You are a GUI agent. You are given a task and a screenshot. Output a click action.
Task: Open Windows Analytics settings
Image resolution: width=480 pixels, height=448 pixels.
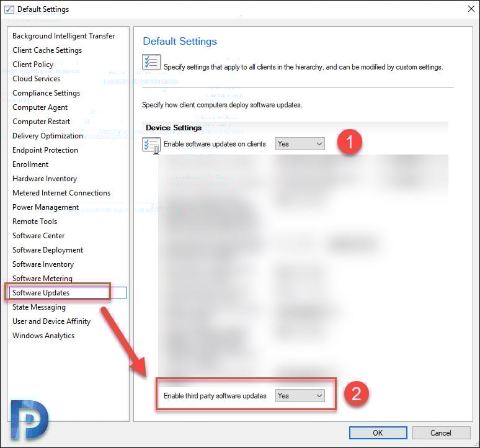[43, 336]
